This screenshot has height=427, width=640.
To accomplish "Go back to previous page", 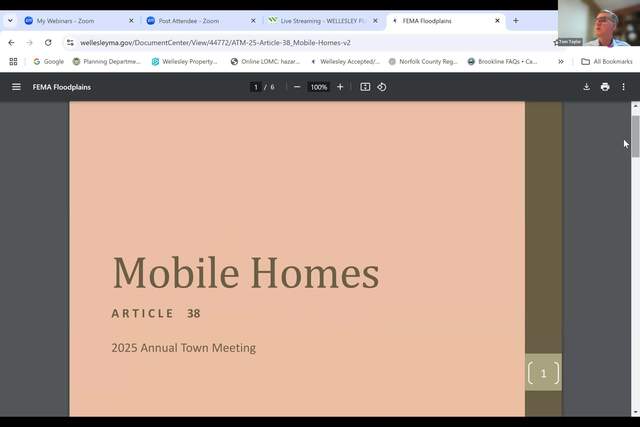I will tap(11, 43).
